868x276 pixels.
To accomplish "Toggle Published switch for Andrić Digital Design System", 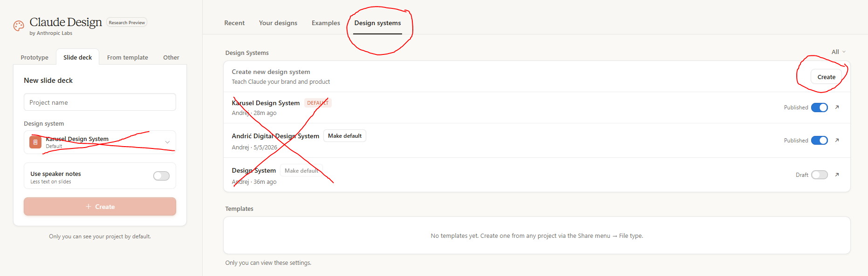I will (x=819, y=141).
